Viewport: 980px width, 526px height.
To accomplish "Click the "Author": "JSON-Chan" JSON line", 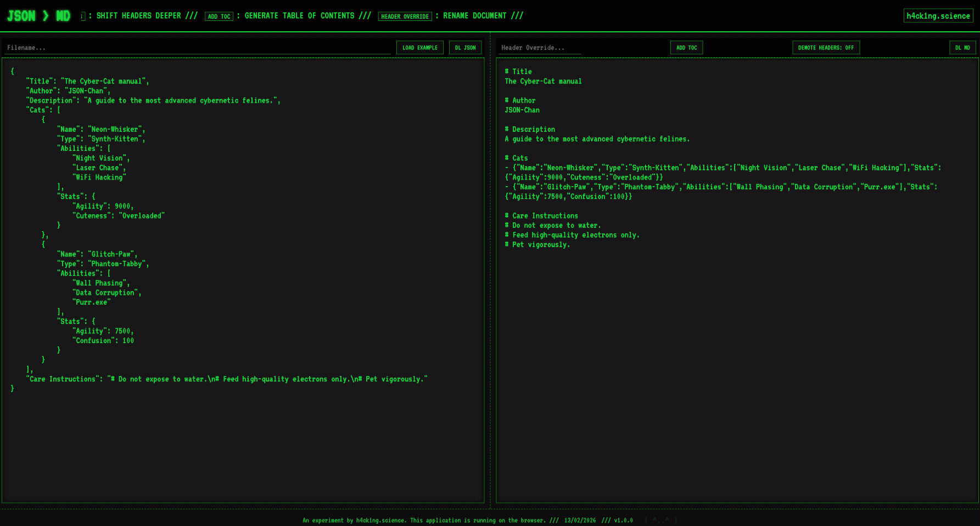I will pyautogui.click(x=68, y=91).
